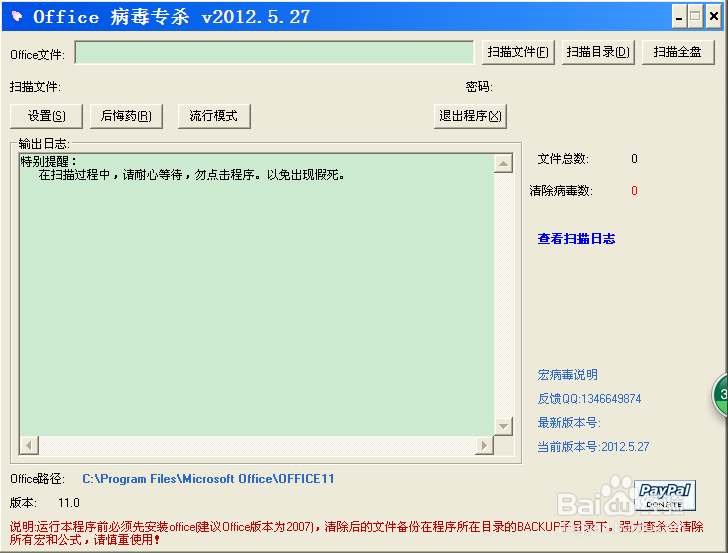Click the 密码: label
Screen dimensions: 728x553
[x=479, y=87]
